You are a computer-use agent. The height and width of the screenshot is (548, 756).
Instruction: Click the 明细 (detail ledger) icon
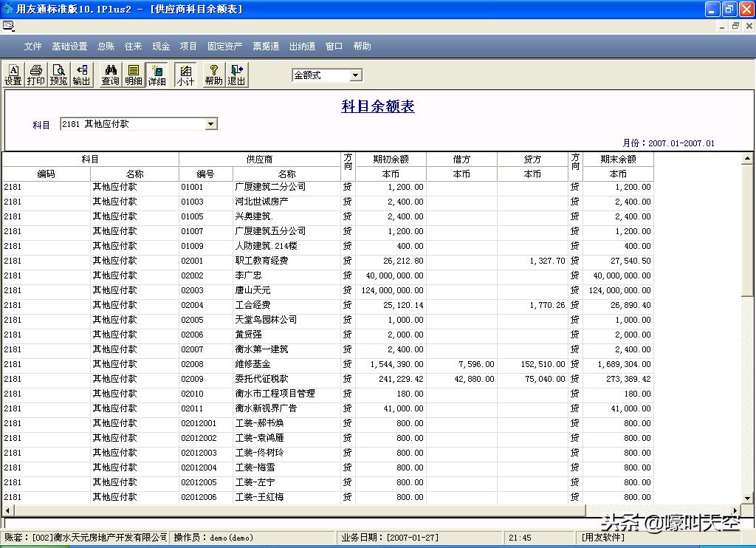(x=133, y=74)
